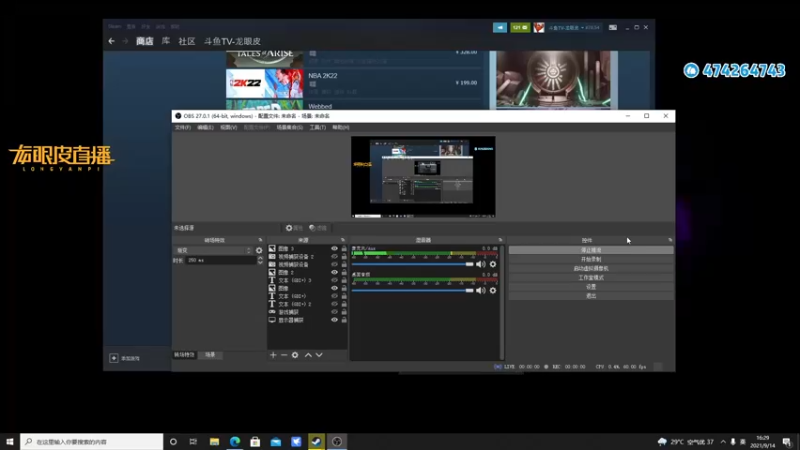Open 帮助 menu in OBS
This screenshot has height=450, width=800.
[x=341, y=127]
